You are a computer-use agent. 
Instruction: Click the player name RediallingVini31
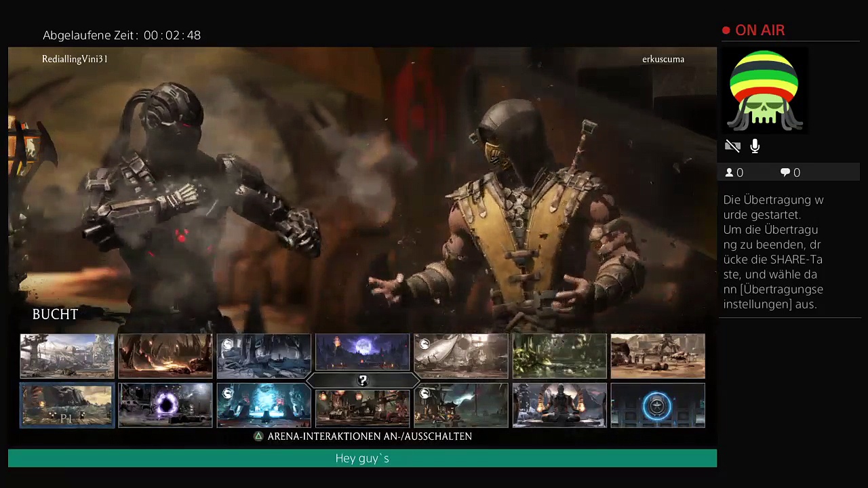[x=75, y=59]
